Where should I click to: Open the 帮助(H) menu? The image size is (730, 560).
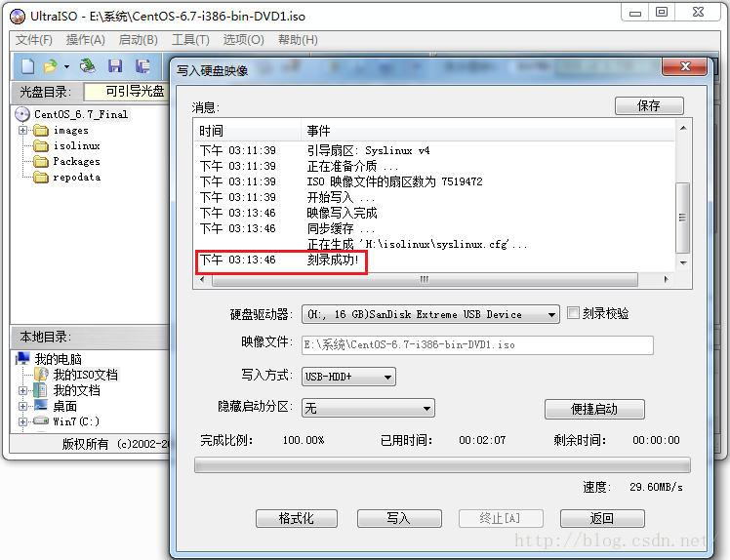(298, 40)
